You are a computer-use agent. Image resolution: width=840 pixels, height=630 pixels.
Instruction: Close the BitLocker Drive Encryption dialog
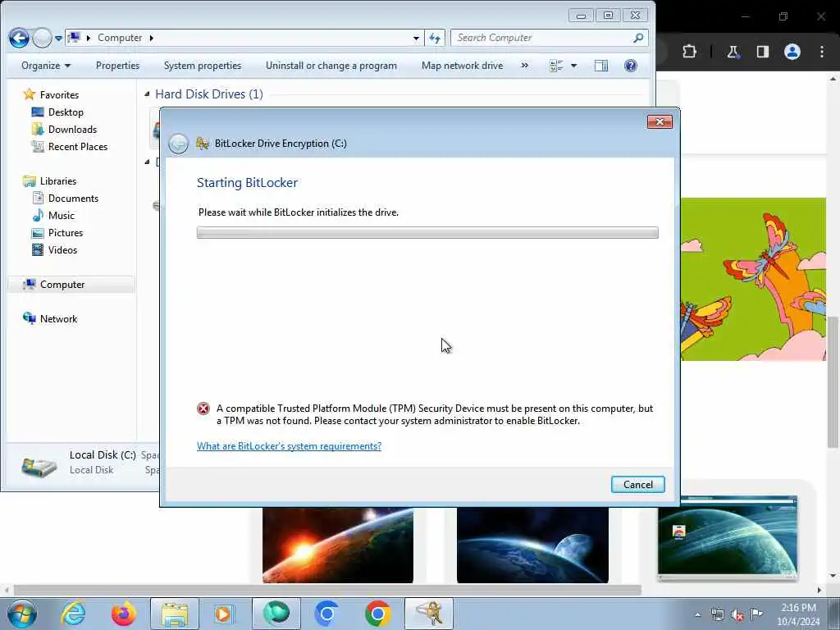point(660,121)
